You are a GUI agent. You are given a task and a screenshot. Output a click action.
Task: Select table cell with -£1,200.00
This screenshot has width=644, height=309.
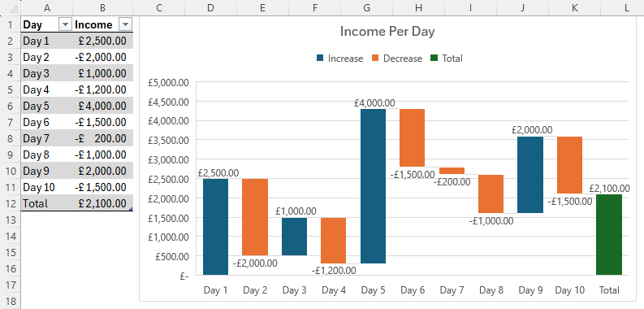click(103, 89)
